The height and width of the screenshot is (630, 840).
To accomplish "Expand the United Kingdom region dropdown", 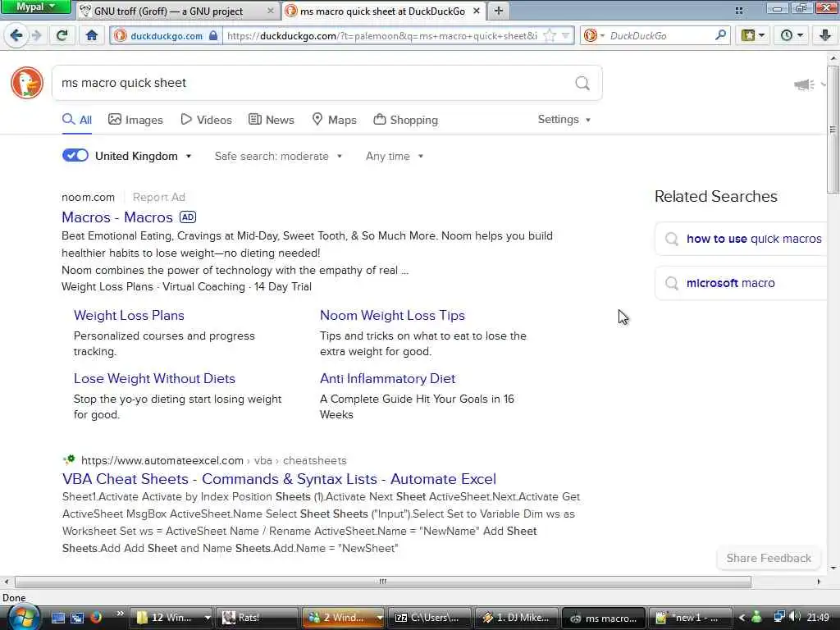I will (143, 156).
